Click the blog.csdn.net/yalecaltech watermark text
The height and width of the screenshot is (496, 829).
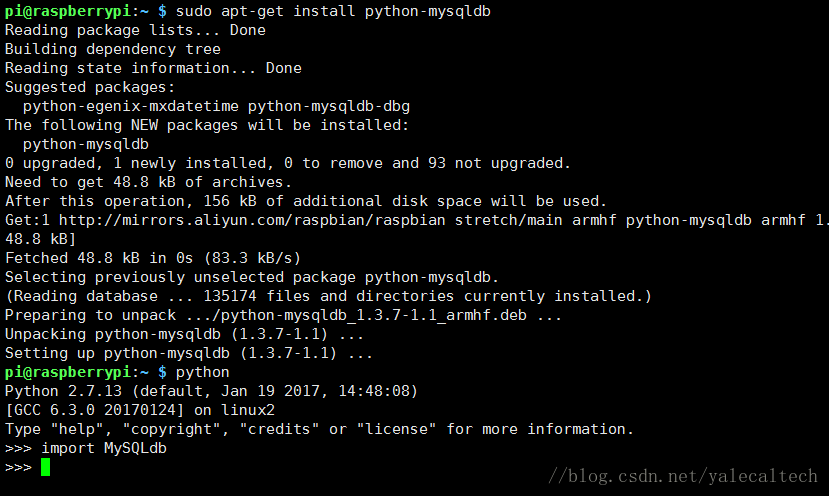tap(683, 476)
